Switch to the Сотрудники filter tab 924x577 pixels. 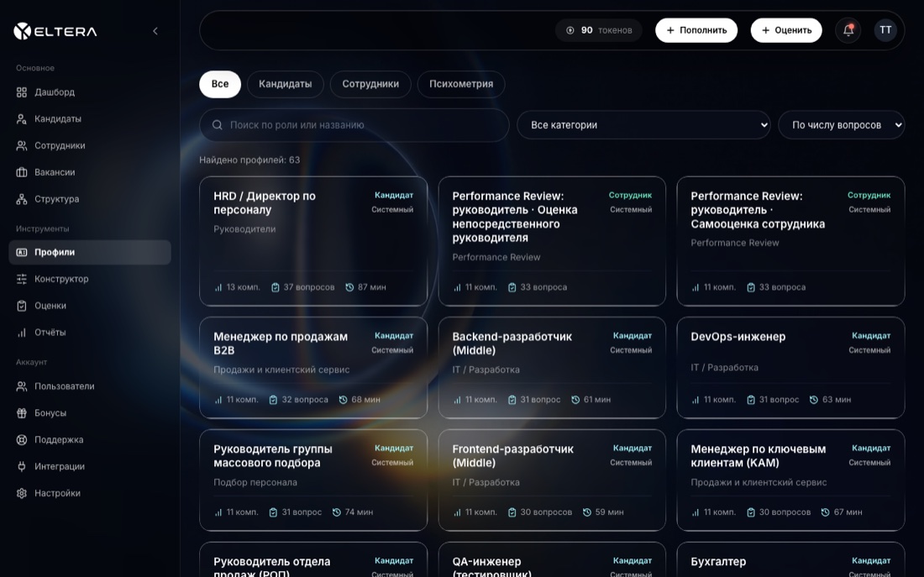pyautogui.click(x=370, y=84)
